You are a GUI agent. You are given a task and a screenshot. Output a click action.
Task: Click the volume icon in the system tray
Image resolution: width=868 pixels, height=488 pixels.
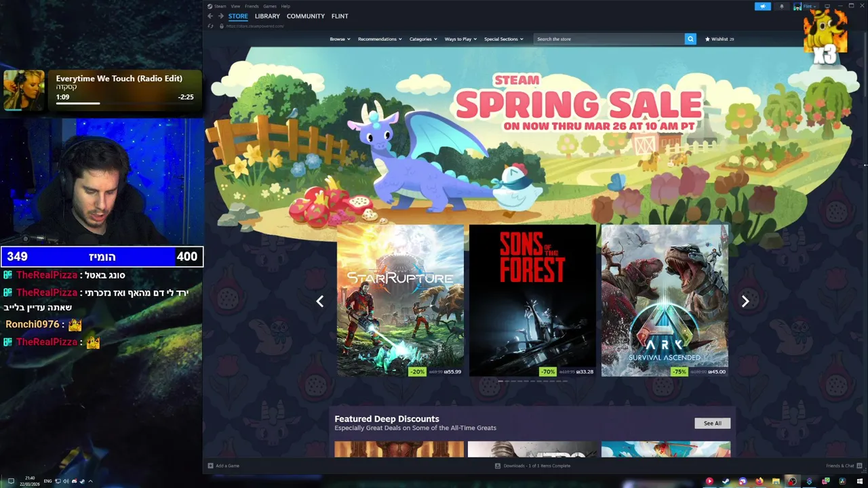coord(66,481)
